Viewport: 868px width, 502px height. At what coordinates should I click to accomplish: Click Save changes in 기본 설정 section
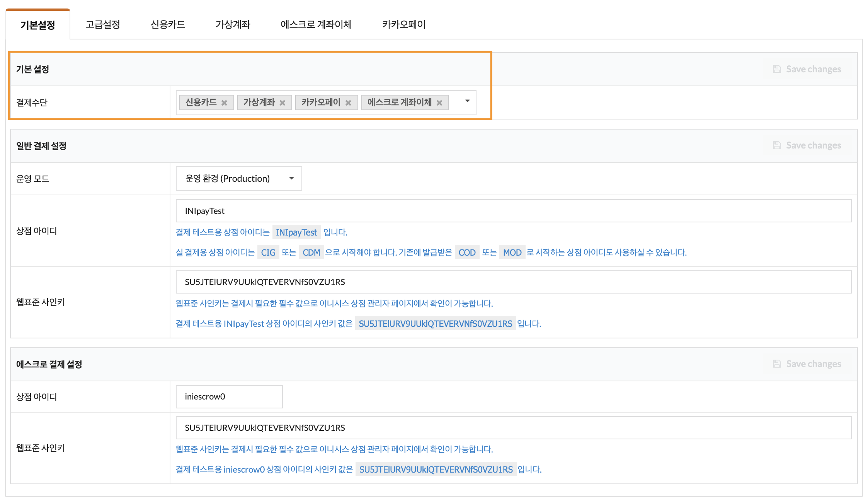pyautogui.click(x=807, y=69)
